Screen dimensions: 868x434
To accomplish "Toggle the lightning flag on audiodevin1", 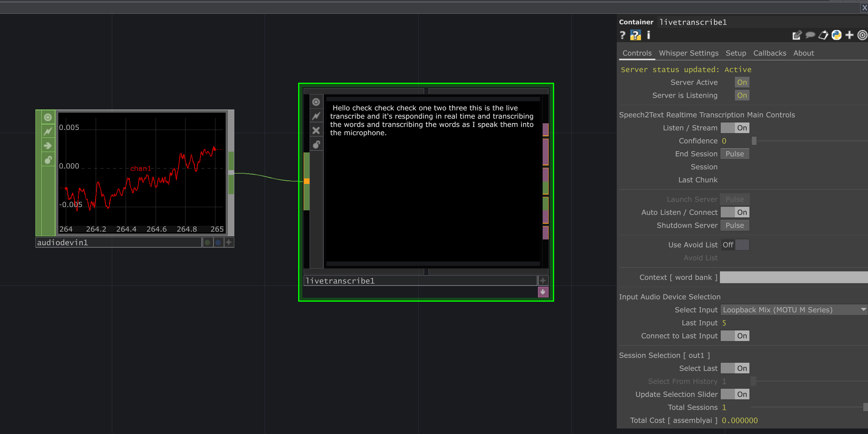I will (x=48, y=132).
